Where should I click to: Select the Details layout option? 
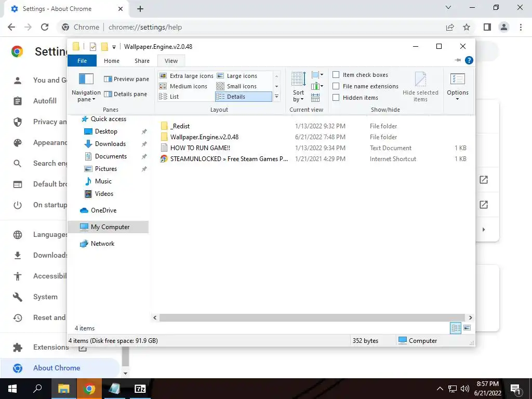click(244, 97)
